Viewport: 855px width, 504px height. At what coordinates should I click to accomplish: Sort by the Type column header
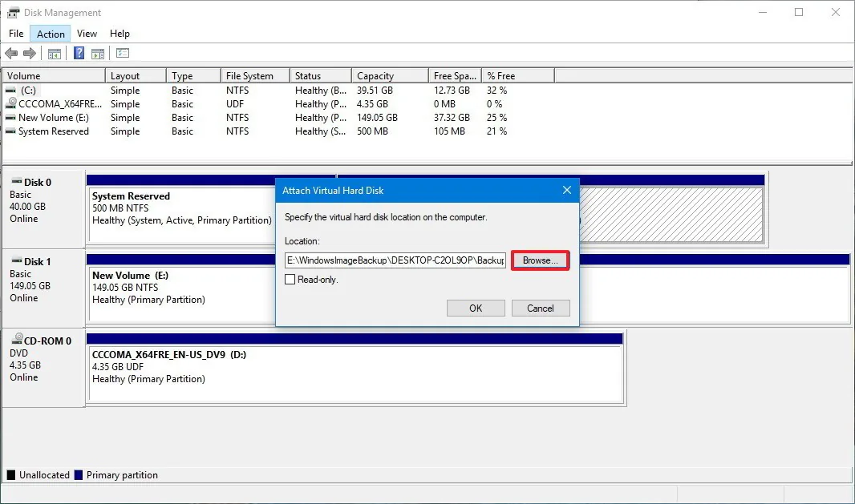193,76
